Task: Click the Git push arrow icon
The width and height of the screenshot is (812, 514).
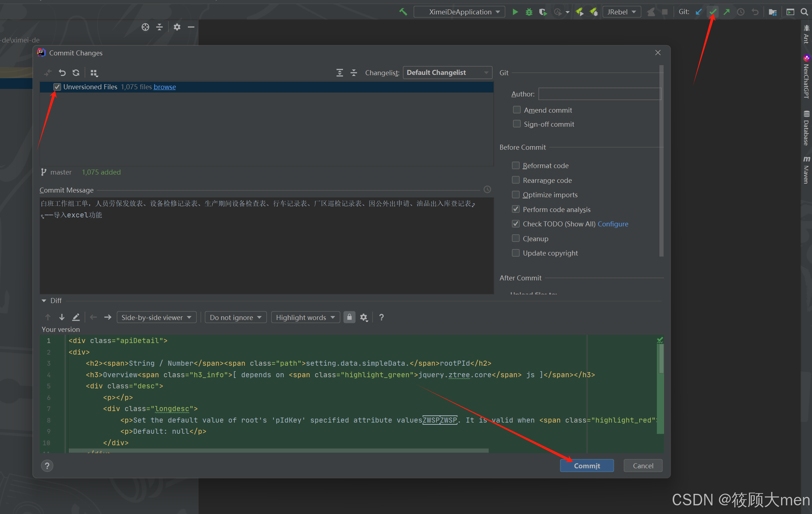Action: pyautogui.click(x=727, y=12)
